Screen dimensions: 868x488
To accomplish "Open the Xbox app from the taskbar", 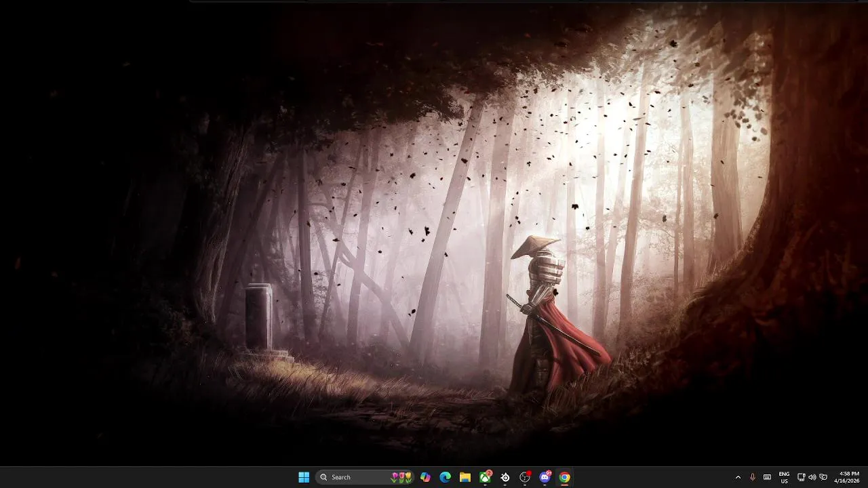I will pos(486,477).
